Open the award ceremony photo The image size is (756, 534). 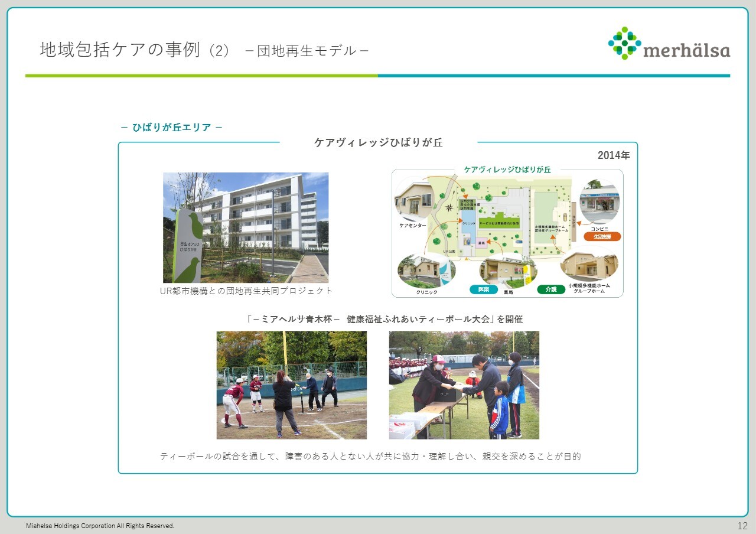464,385
